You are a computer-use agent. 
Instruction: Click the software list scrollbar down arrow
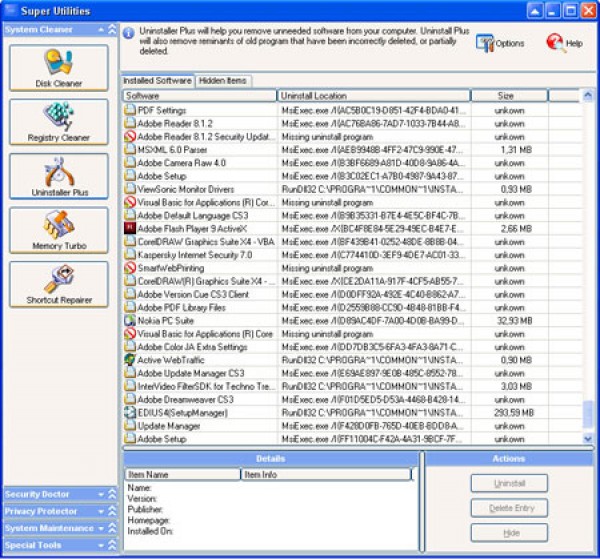coord(588,438)
